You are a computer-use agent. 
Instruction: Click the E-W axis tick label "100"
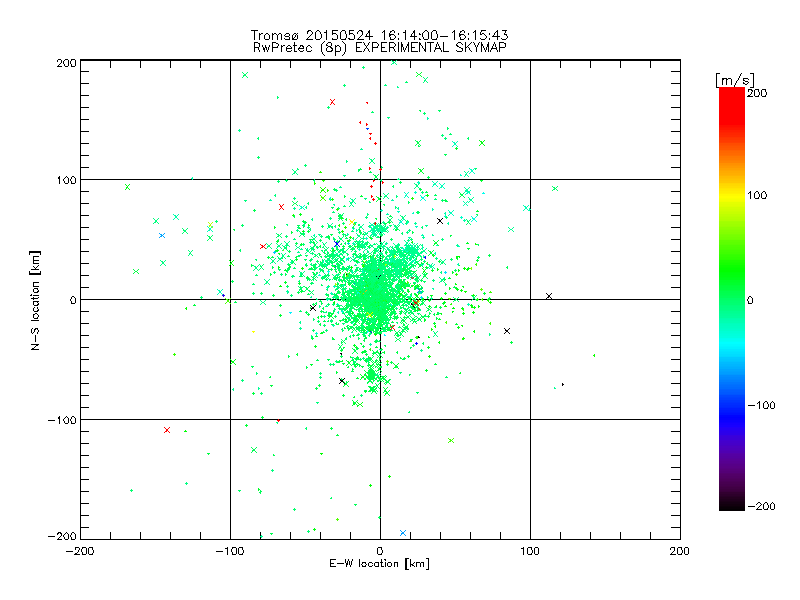click(530, 551)
